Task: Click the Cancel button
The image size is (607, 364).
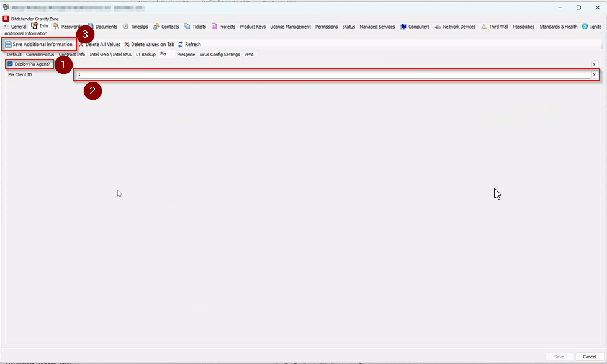Action: pyautogui.click(x=589, y=357)
